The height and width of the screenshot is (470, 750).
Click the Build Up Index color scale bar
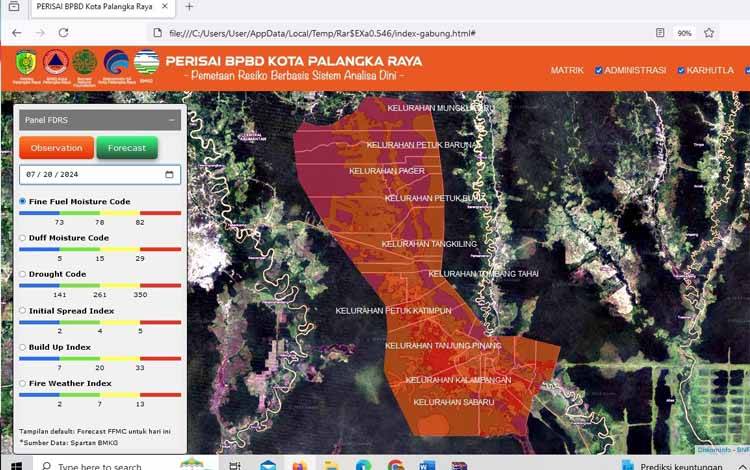[x=100, y=358]
